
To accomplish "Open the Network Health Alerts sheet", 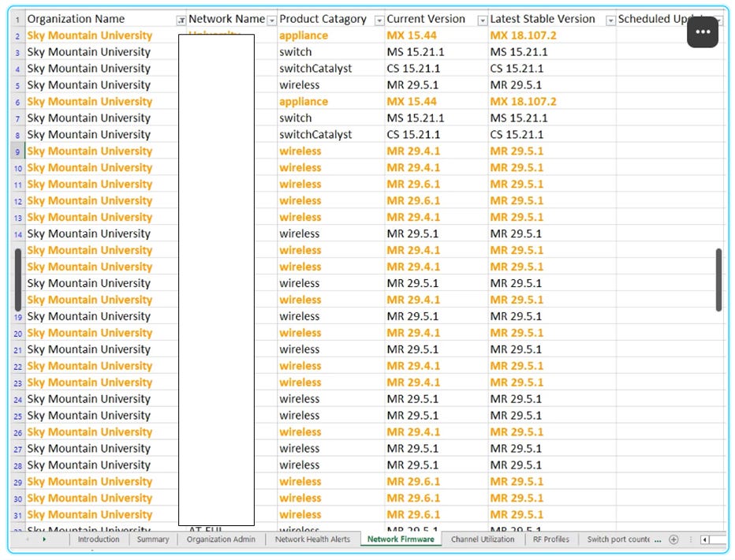I will (x=312, y=539).
